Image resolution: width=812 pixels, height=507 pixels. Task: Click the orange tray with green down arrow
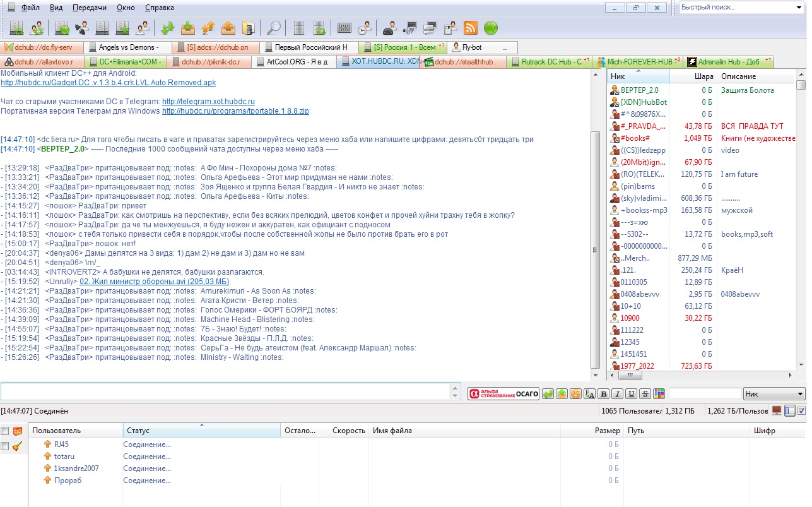coord(188,28)
